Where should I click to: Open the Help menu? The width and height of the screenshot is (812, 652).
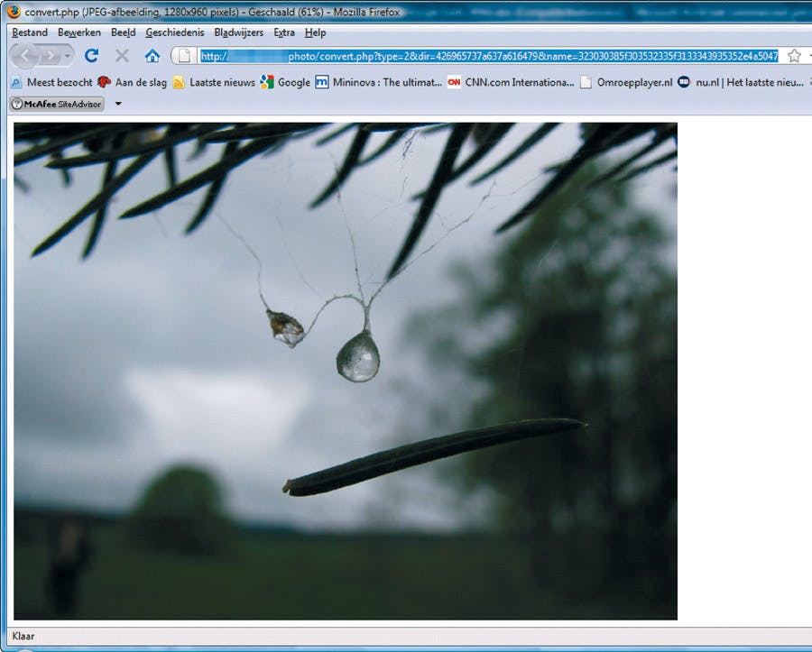(x=315, y=32)
